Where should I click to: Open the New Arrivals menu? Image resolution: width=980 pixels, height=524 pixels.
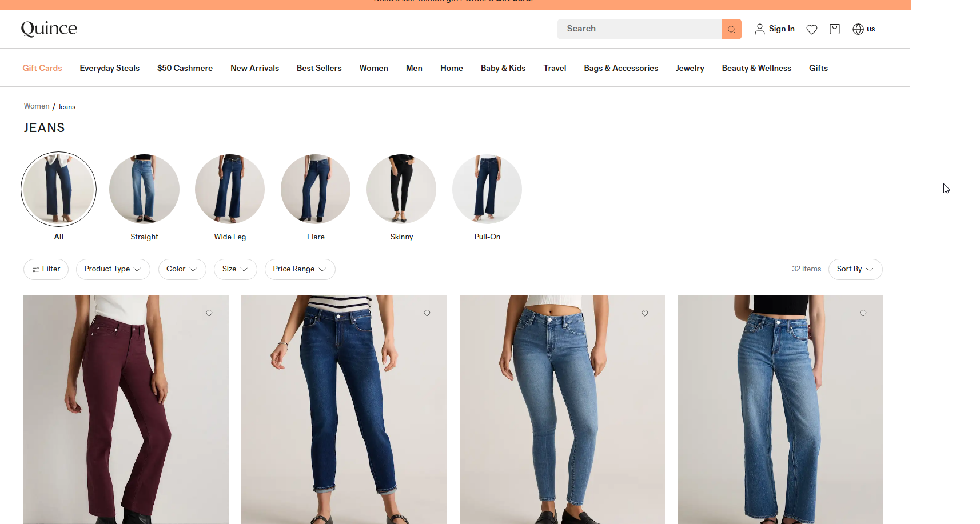[255, 68]
